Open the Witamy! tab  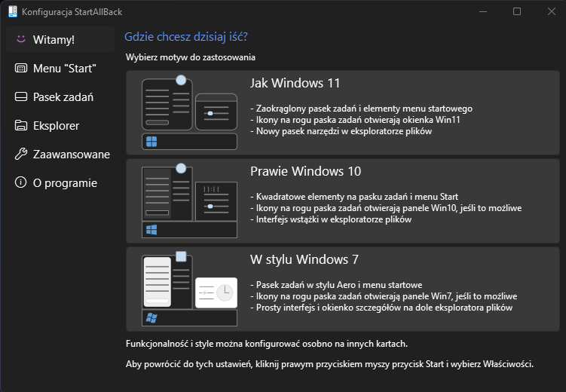click(x=60, y=39)
